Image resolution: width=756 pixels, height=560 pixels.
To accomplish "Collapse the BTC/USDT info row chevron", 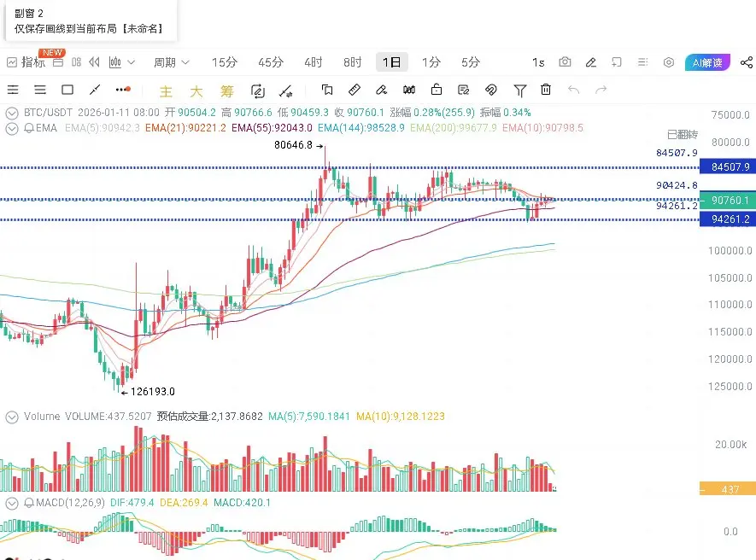I will point(12,114).
